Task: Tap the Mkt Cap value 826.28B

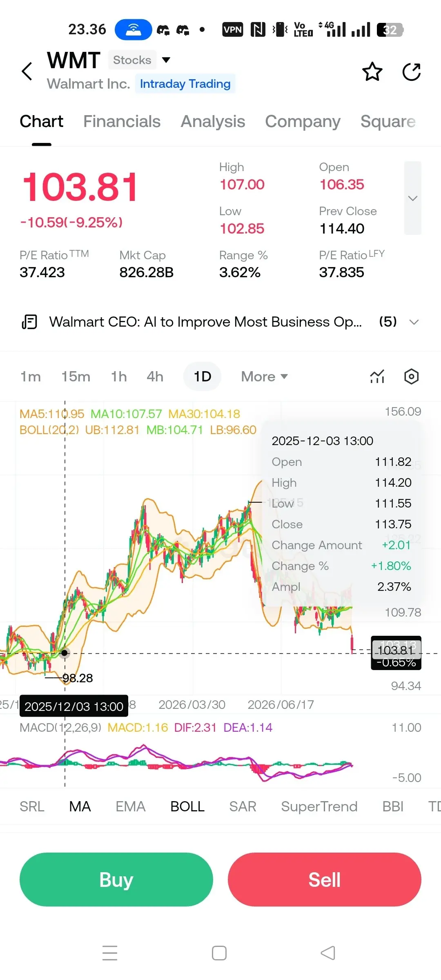Action: tap(147, 272)
